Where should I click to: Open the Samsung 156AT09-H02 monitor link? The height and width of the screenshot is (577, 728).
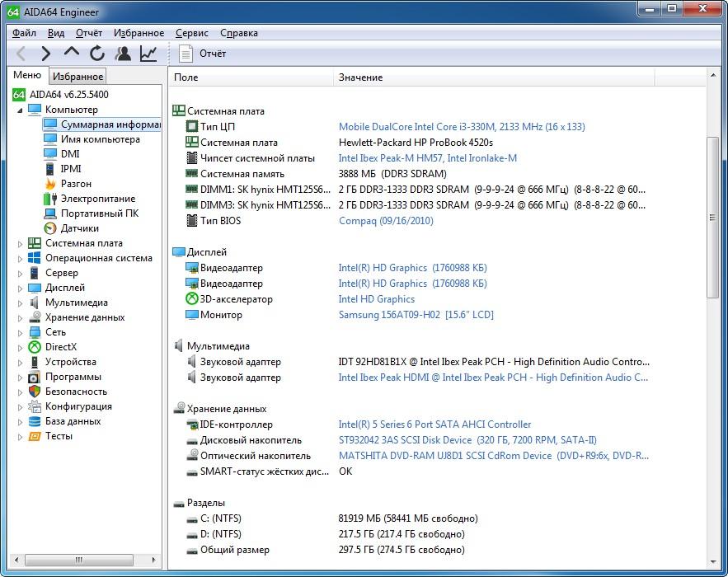[416, 315]
